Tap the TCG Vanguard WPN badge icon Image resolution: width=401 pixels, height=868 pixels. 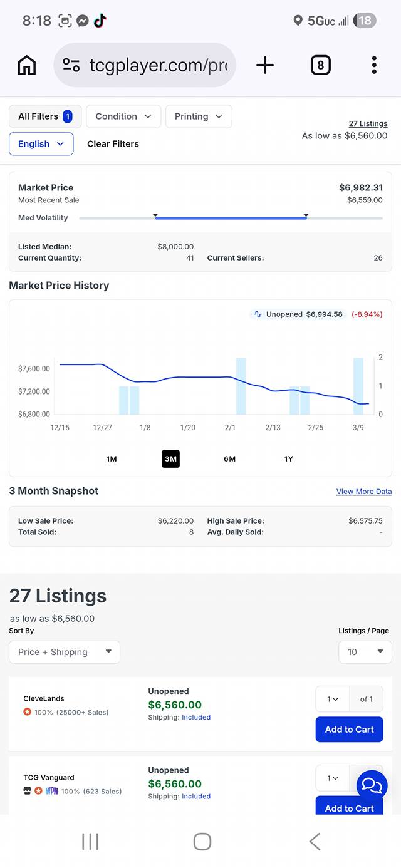pyautogui.click(x=51, y=791)
